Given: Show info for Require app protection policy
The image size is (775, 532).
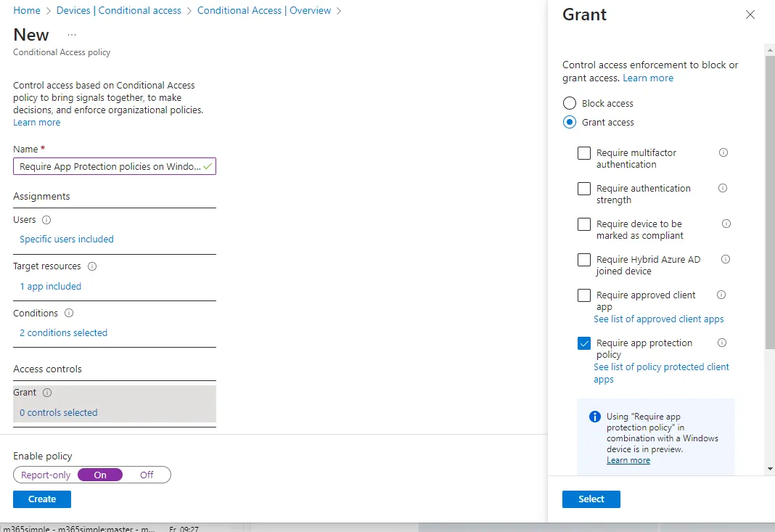Looking at the screenshot, I should click(x=721, y=343).
